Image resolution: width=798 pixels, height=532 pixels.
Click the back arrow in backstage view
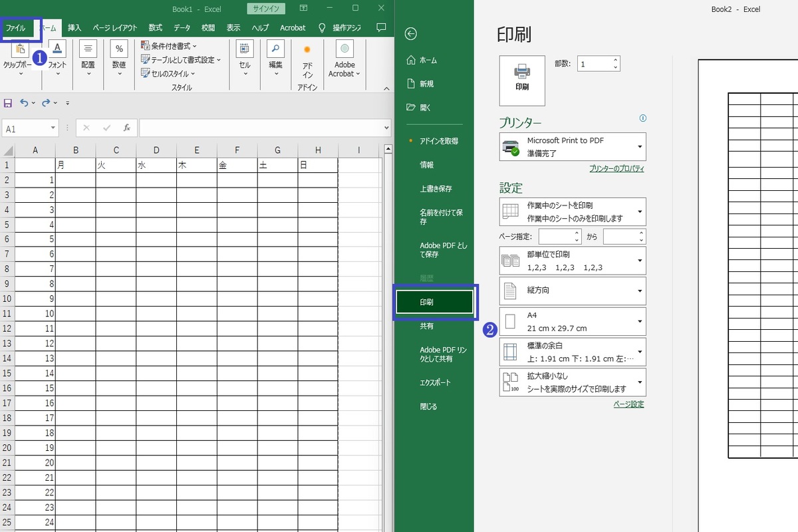tap(411, 34)
